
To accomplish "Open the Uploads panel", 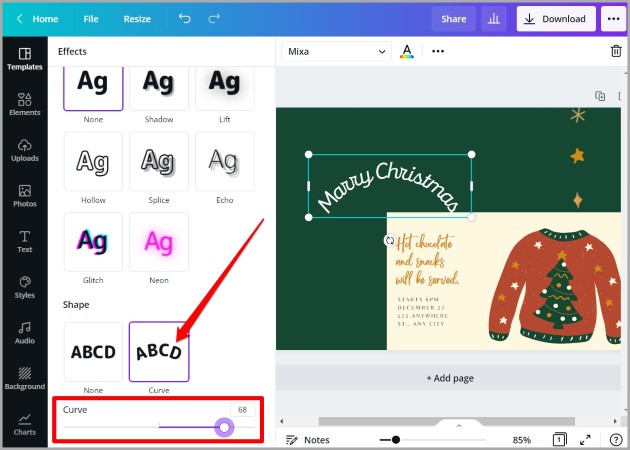I will pyautogui.click(x=25, y=150).
